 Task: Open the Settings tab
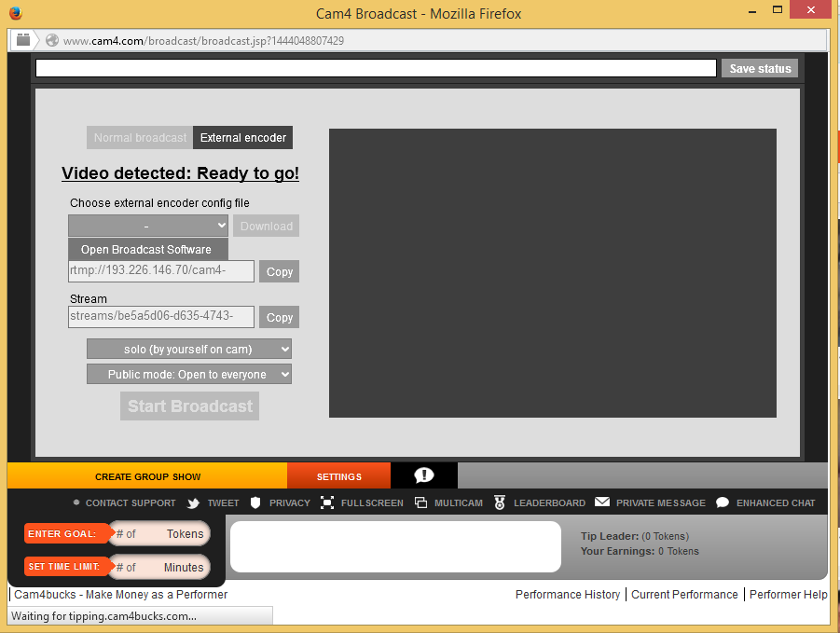coord(338,476)
